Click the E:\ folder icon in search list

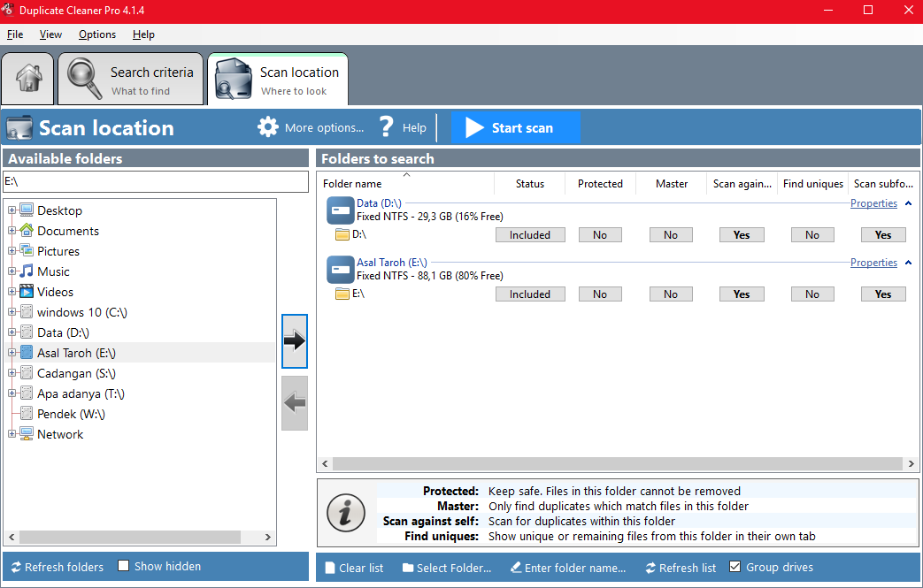click(342, 294)
